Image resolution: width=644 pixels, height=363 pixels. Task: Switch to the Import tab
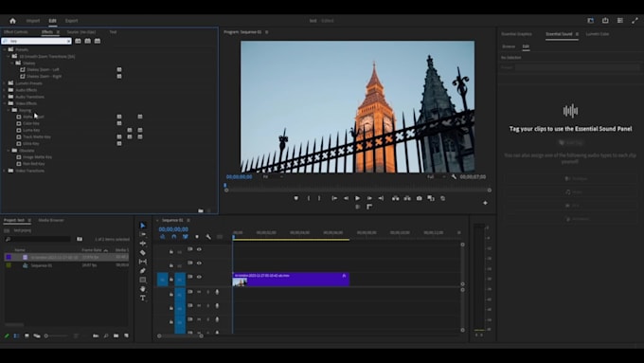(33, 21)
